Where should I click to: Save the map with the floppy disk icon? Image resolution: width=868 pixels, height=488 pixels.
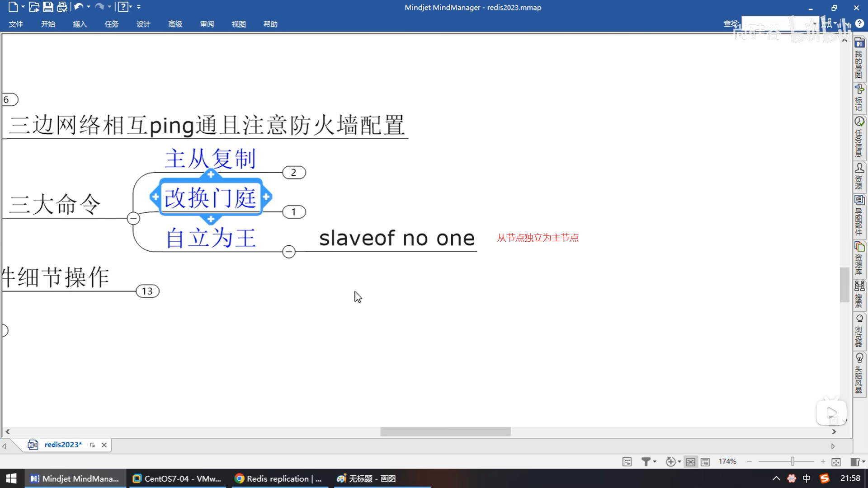(x=48, y=7)
